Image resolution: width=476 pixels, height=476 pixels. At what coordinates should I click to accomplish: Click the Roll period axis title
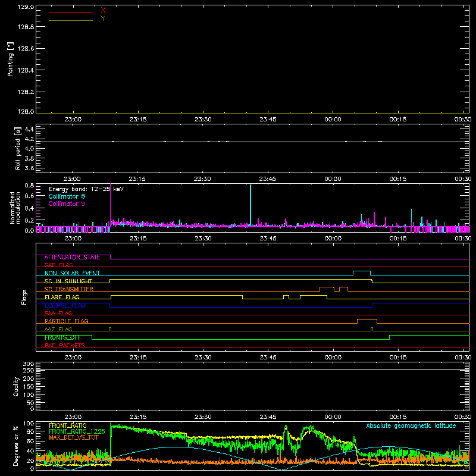[x=17, y=148]
